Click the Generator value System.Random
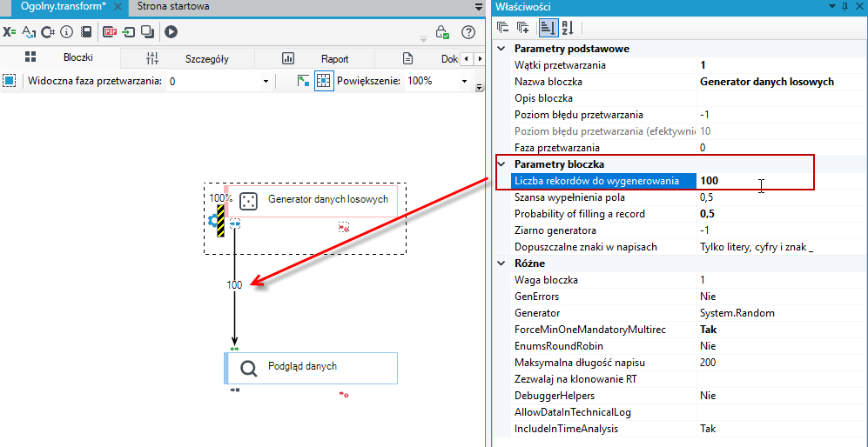The width and height of the screenshot is (868, 447). point(781,313)
